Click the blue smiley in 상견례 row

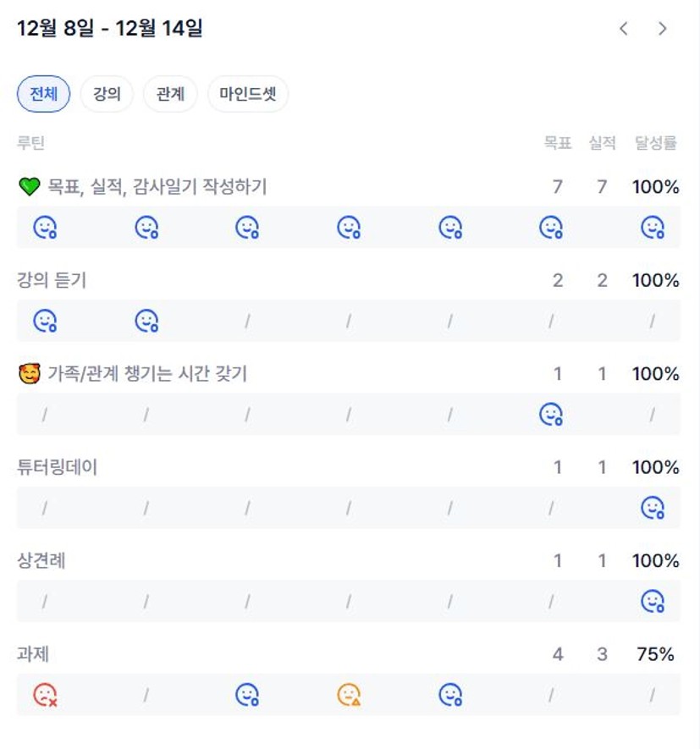[653, 601]
